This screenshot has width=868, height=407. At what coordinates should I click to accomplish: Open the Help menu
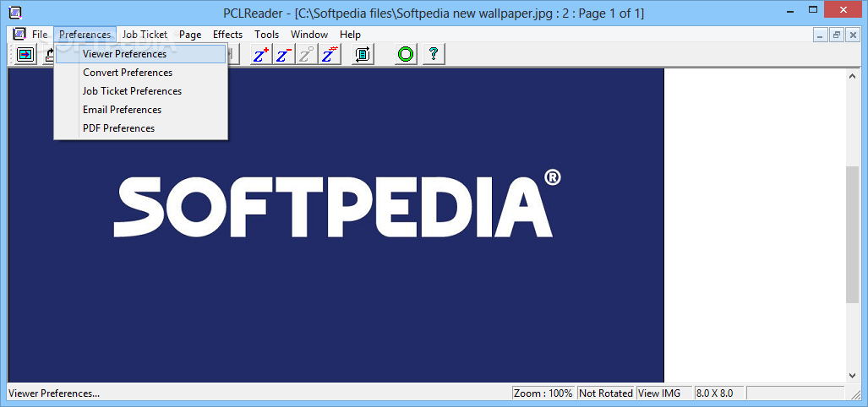(351, 35)
